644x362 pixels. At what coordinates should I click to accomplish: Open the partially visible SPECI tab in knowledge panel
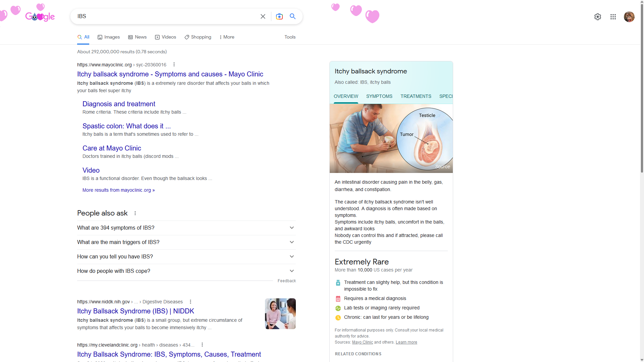click(x=446, y=97)
